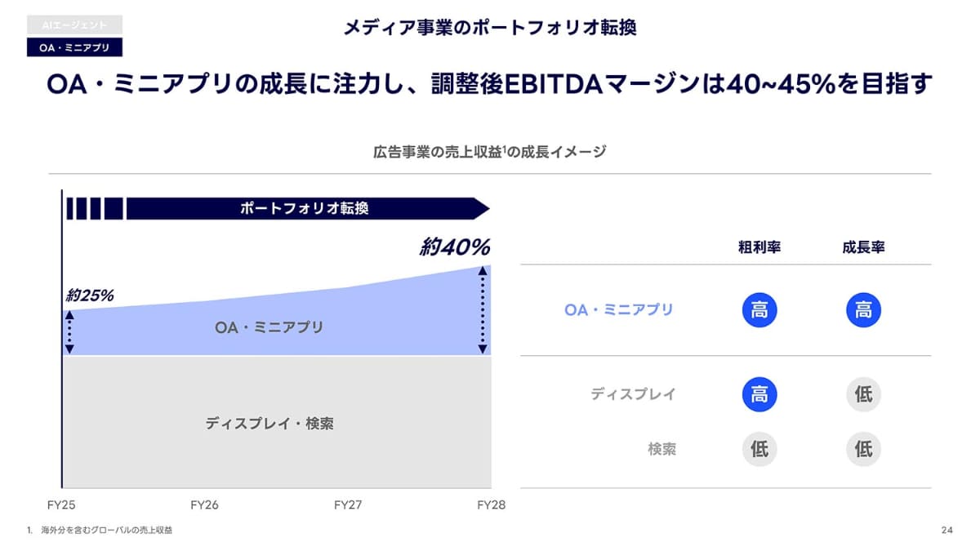Click the blue 高 badge for OA・ミニアプリ growth rate
Image resolution: width=980 pixels, height=551 pixels.
point(863,310)
